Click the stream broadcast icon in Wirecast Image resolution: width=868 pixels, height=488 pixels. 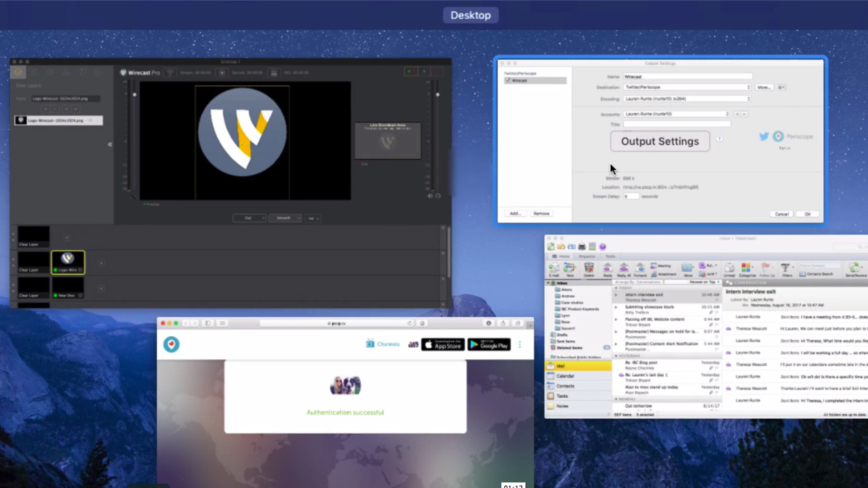[170, 73]
